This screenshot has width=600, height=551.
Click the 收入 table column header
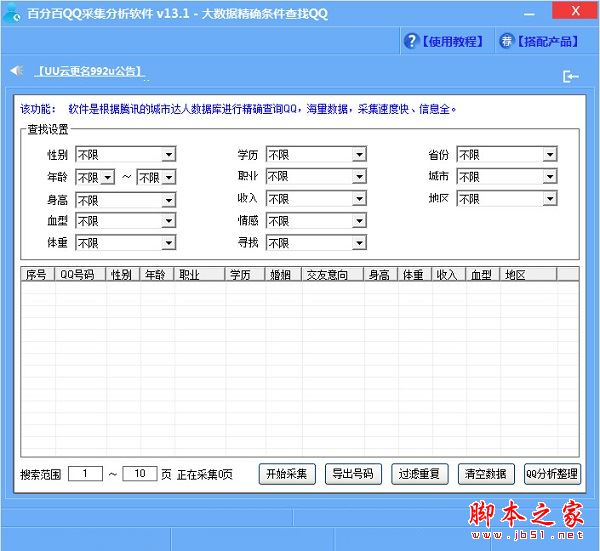448,274
